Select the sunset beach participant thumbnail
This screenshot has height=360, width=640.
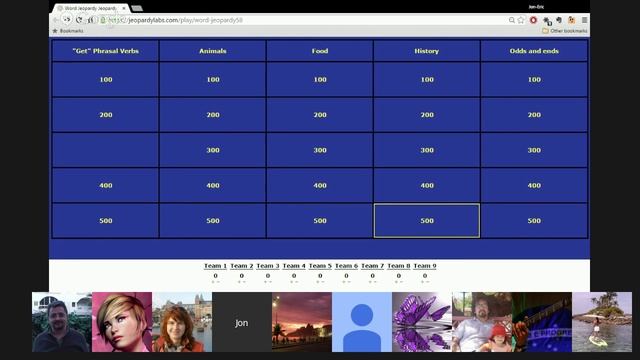point(302,322)
